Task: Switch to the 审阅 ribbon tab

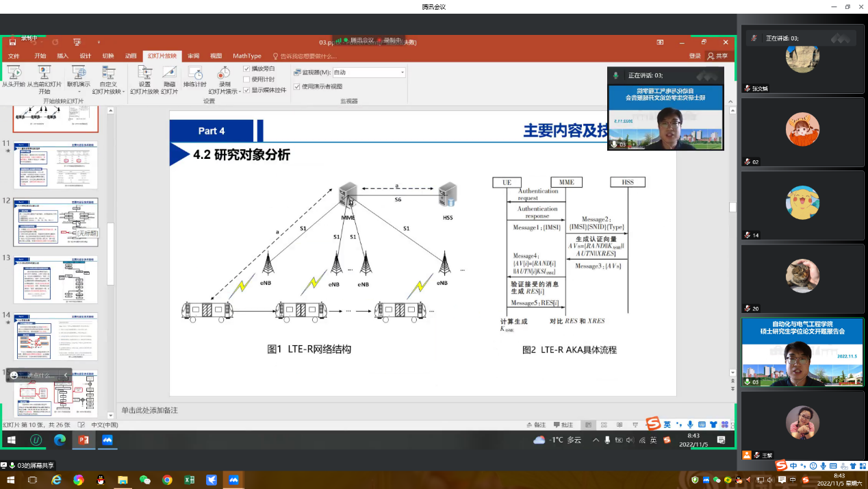Action: coord(193,56)
